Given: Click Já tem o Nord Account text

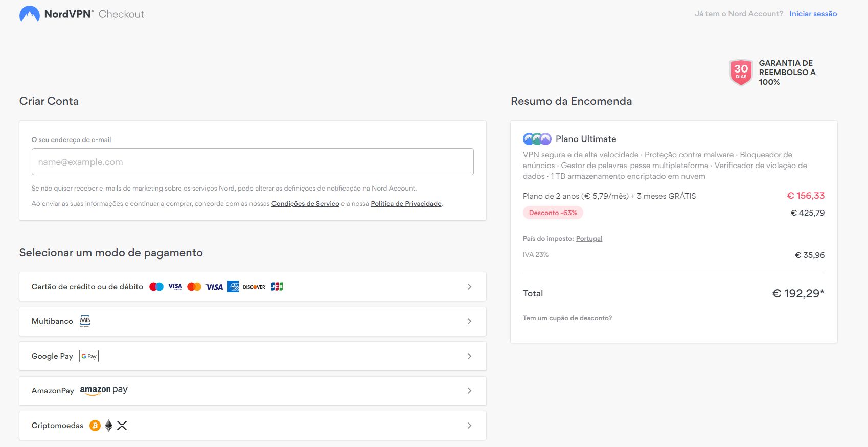Looking at the screenshot, I should [739, 14].
